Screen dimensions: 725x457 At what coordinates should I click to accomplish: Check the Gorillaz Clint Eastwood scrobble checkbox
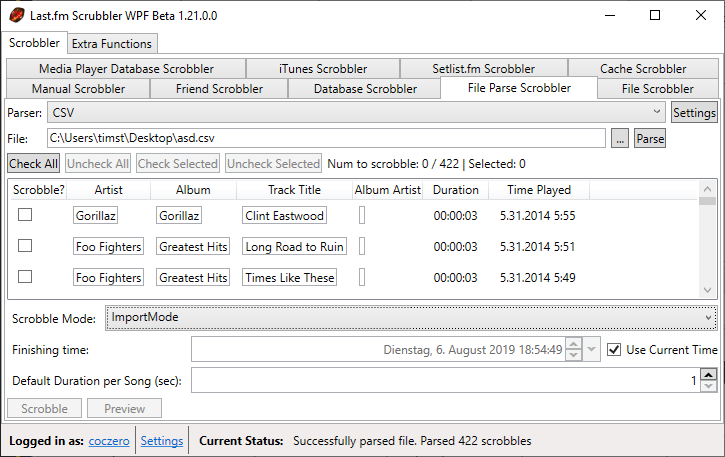point(26,215)
